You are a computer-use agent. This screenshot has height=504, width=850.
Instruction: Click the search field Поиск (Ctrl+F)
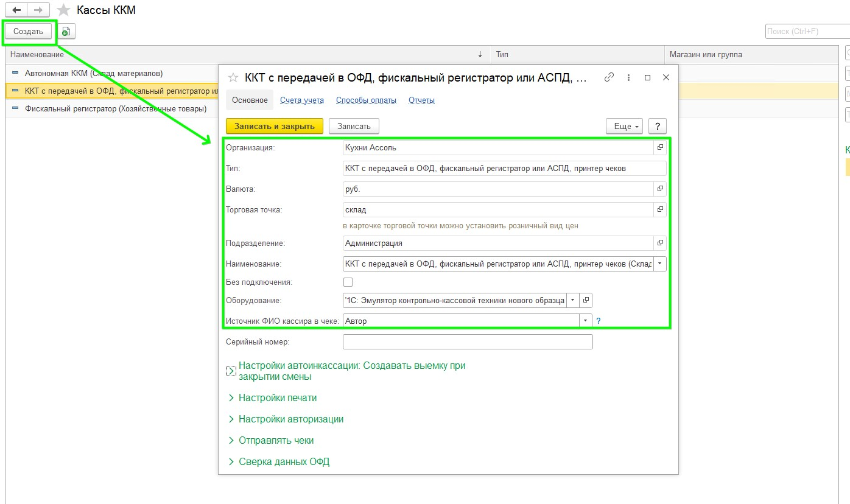coord(807,32)
